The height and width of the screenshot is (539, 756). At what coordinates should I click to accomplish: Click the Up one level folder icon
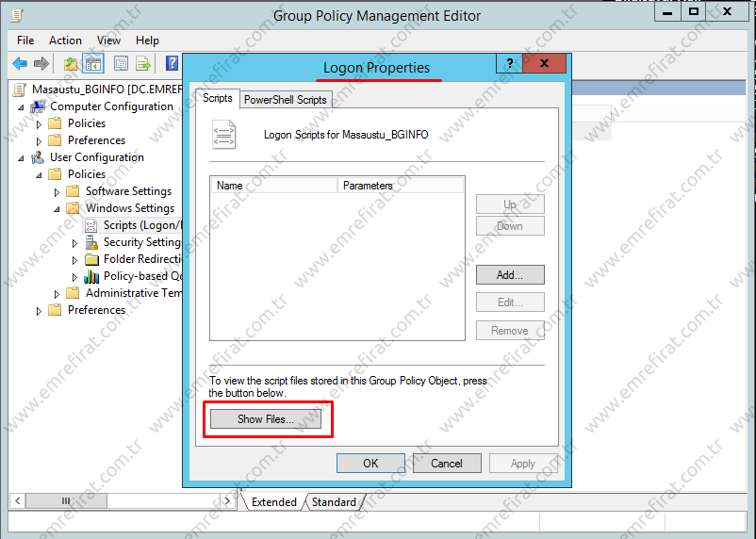pyautogui.click(x=71, y=64)
